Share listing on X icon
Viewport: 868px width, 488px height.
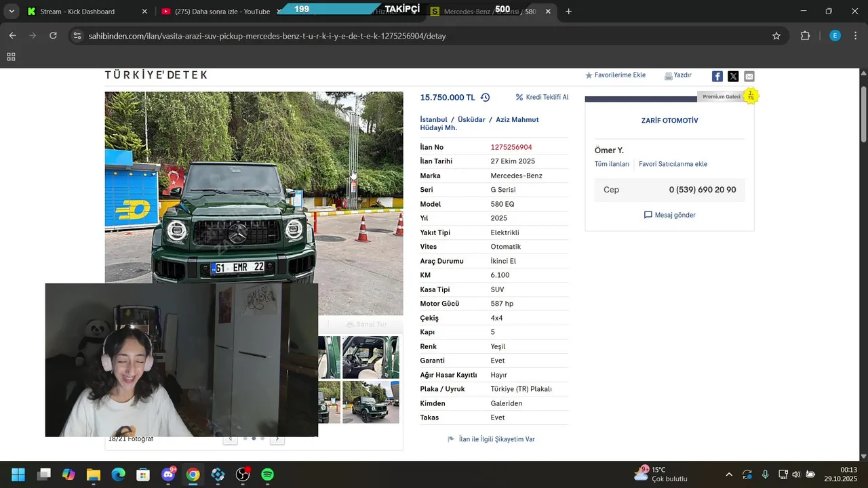point(733,76)
